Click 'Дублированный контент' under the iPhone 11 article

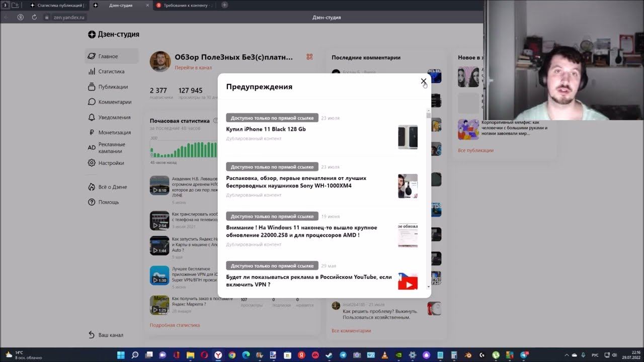[254, 139]
